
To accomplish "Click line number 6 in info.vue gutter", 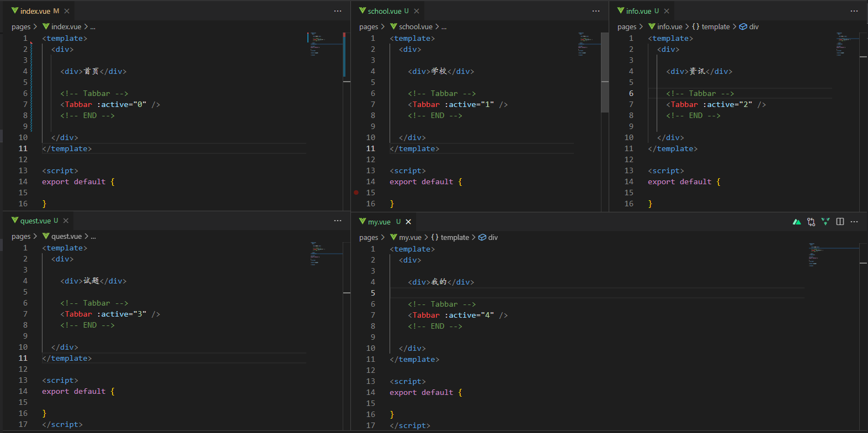I will pos(631,93).
